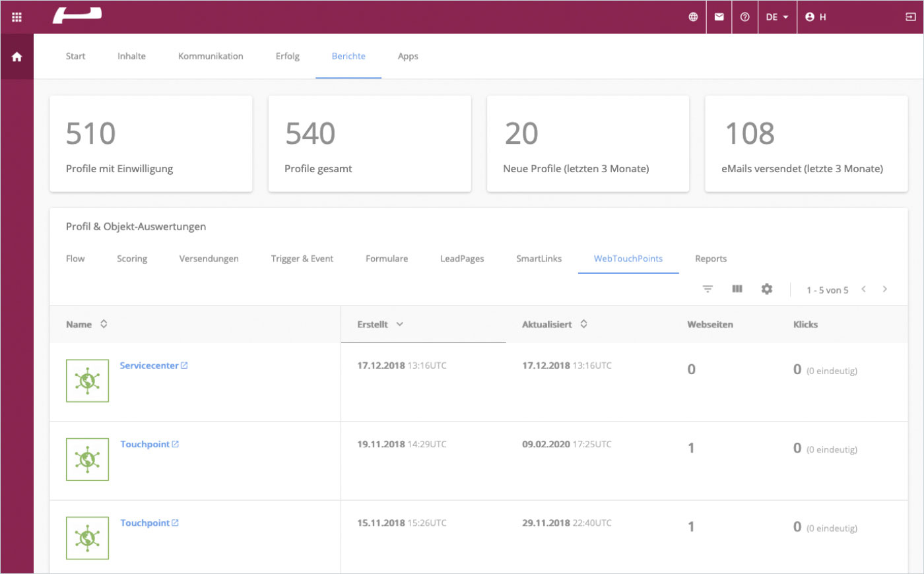The height and width of the screenshot is (574, 924).
Task: Click the logout icon at top right
Action: (911, 17)
